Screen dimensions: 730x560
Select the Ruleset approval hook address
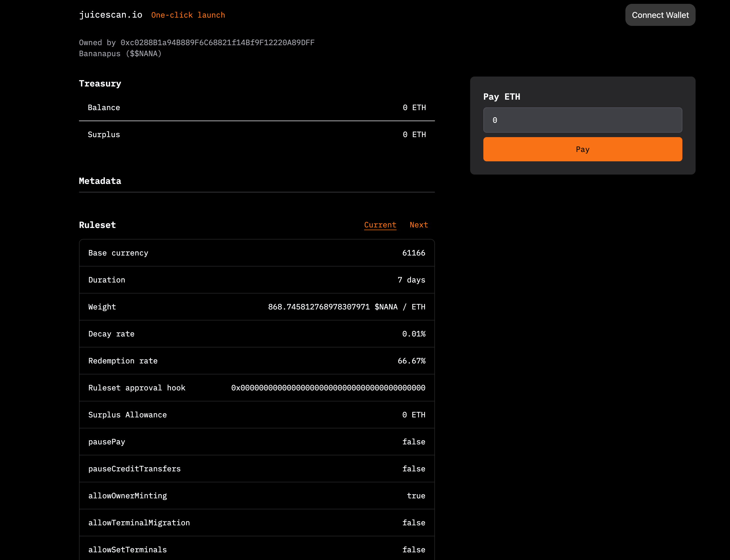pos(328,388)
